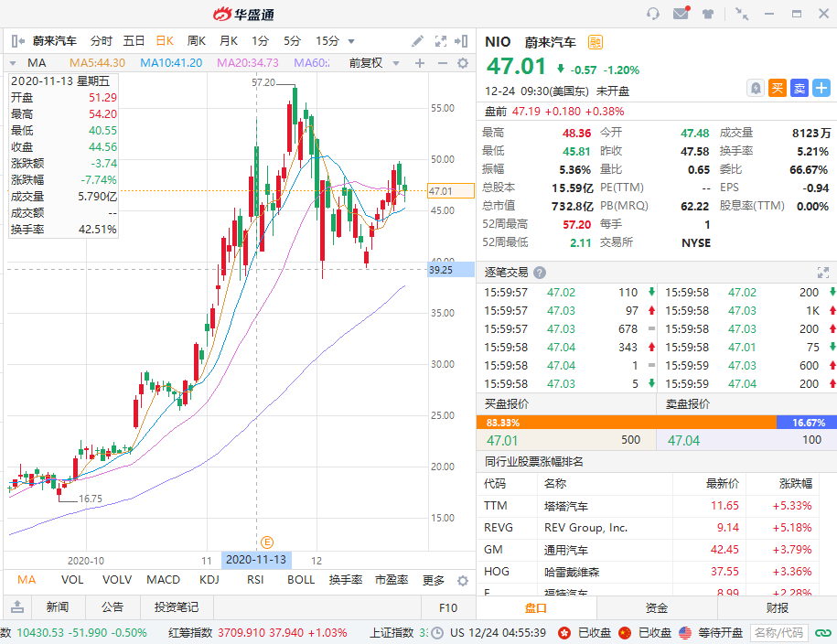
Task: Switch to 分时 intraday chart
Action: (101, 41)
